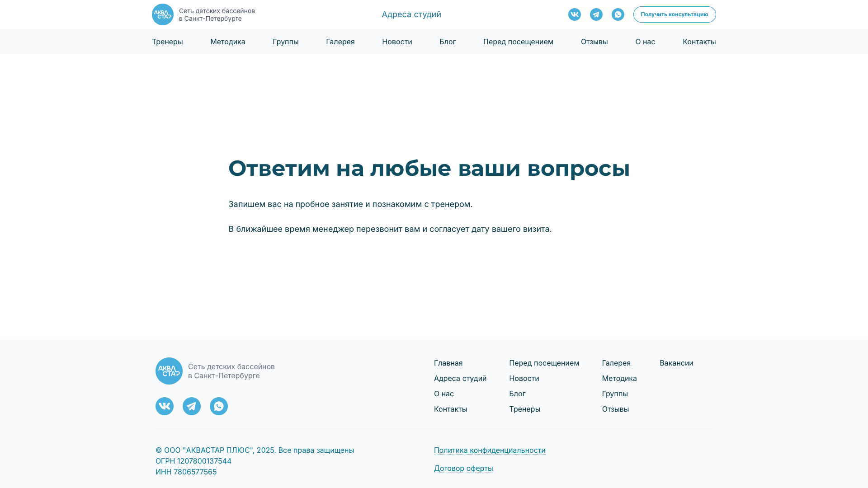Go to 'Главная' in the footer

[x=448, y=363]
